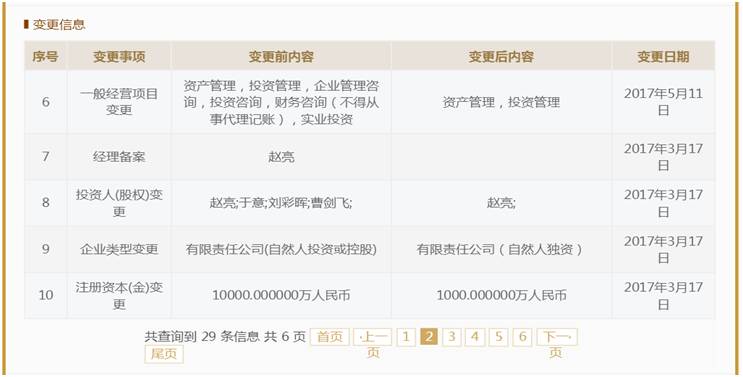Click the 变更日期 column header

click(x=663, y=56)
